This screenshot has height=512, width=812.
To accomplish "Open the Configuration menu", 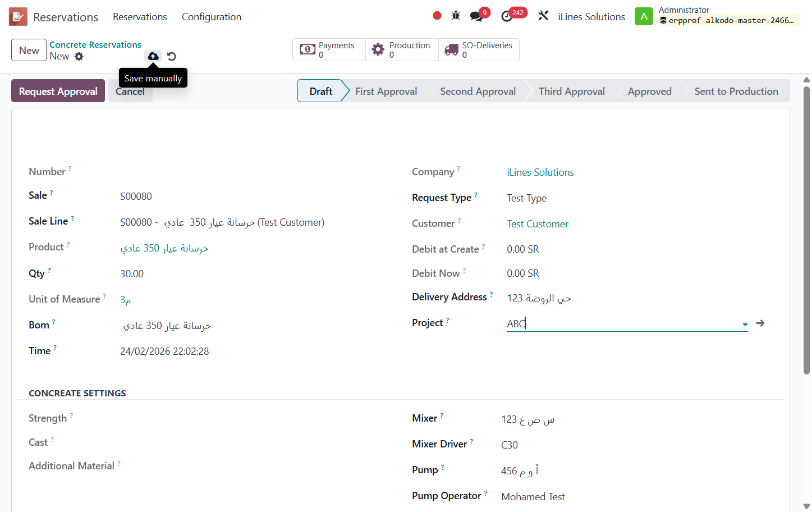I will [212, 17].
